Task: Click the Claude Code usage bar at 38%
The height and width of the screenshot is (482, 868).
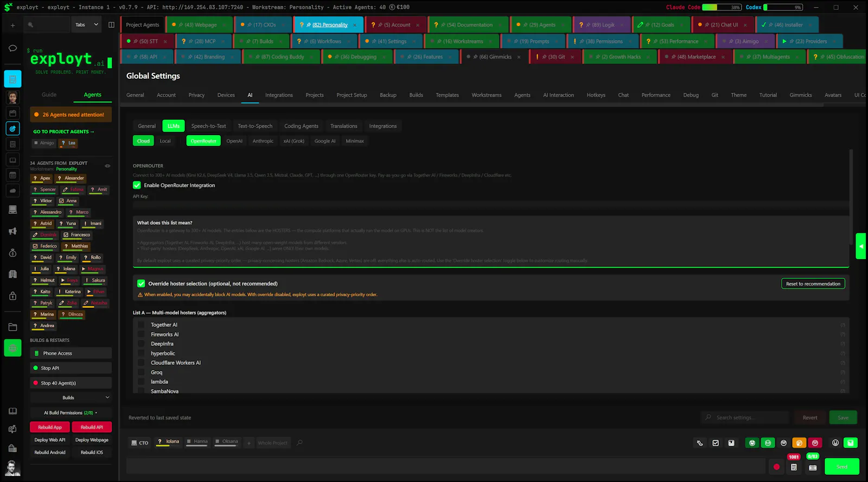Action: click(x=722, y=8)
